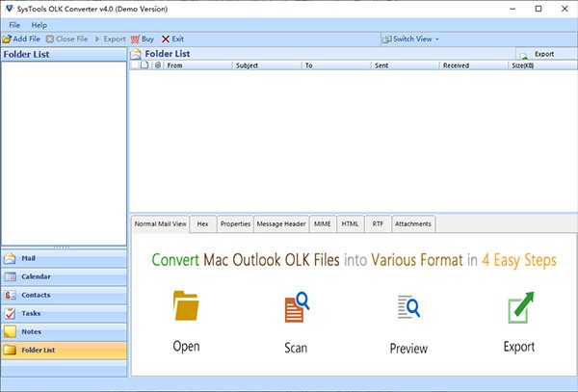The width and height of the screenshot is (578, 392).
Task: Open the Switch View dropdown
Action: point(410,39)
